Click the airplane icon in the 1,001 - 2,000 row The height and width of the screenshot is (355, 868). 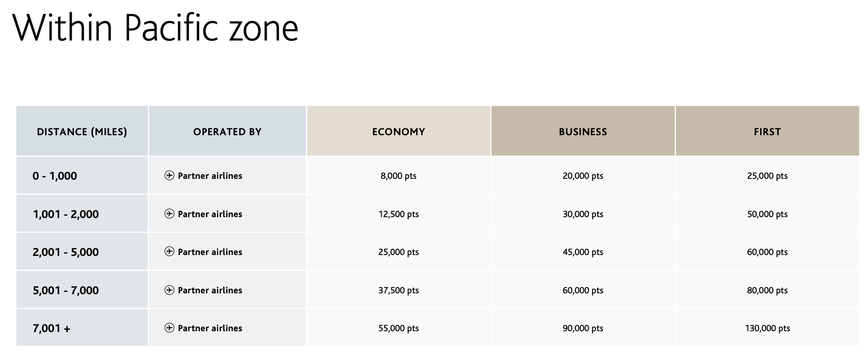[169, 214]
